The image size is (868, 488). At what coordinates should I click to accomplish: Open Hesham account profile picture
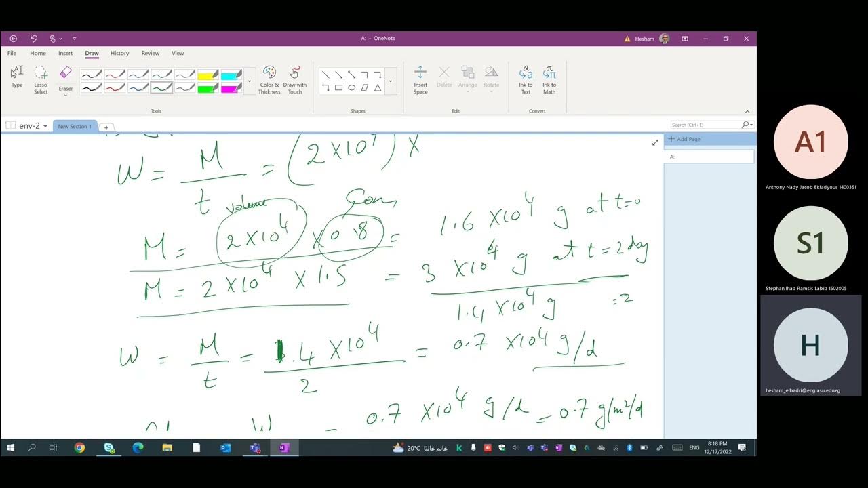click(x=664, y=39)
